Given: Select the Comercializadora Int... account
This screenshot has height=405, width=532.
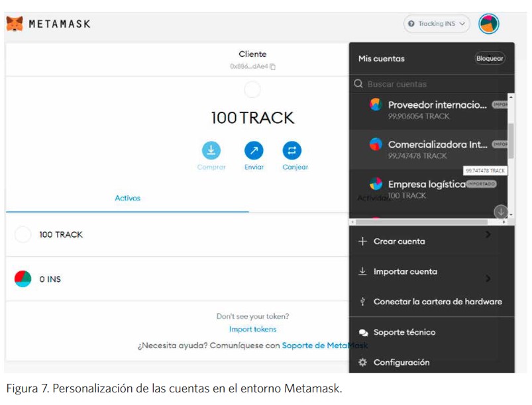Looking at the screenshot, I should pyautogui.click(x=428, y=149).
